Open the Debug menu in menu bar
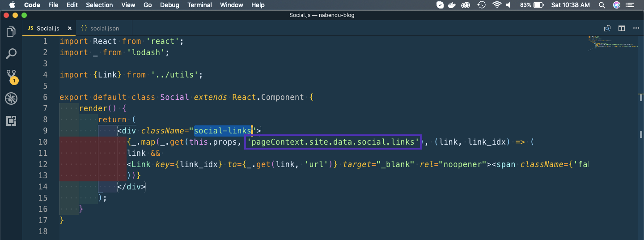The image size is (644, 240). [x=169, y=5]
